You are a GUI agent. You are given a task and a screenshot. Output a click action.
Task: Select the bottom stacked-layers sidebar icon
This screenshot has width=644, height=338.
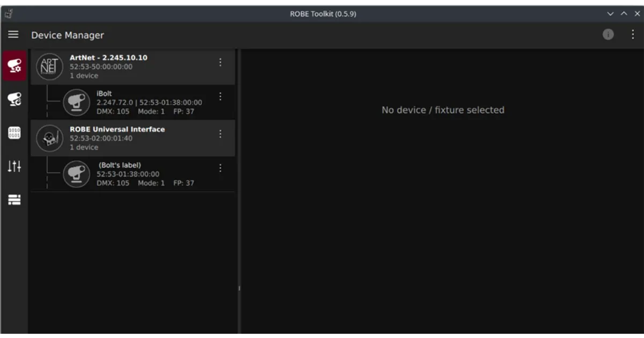[13, 200]
